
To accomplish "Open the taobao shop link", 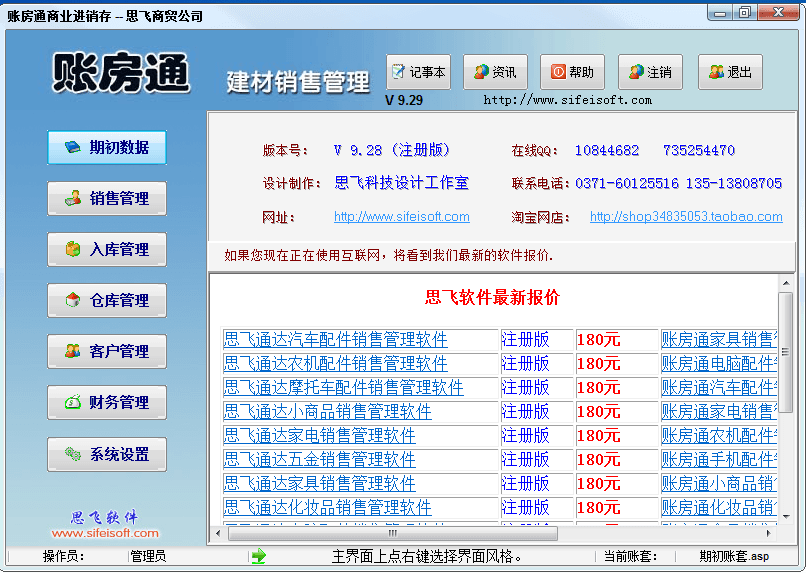I will (x=686, y=217).
